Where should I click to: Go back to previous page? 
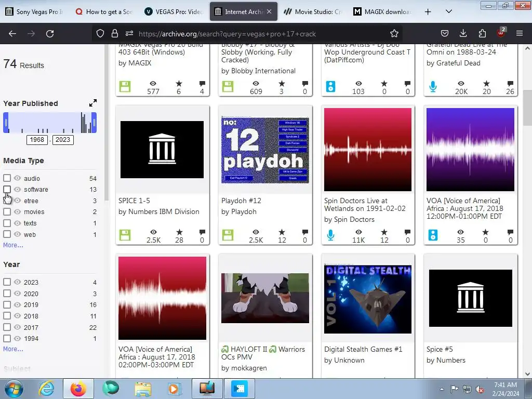[12, 34]
